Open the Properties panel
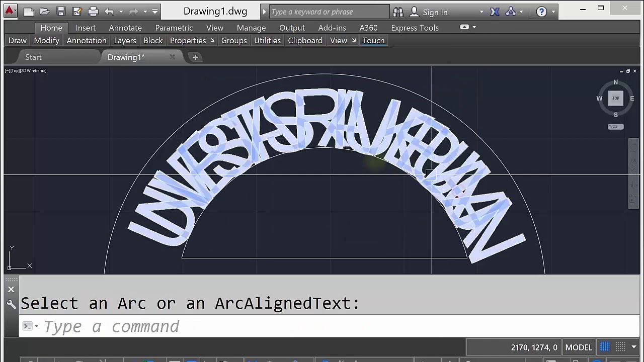This screenshot has height=362, width=644. [188, 41]
